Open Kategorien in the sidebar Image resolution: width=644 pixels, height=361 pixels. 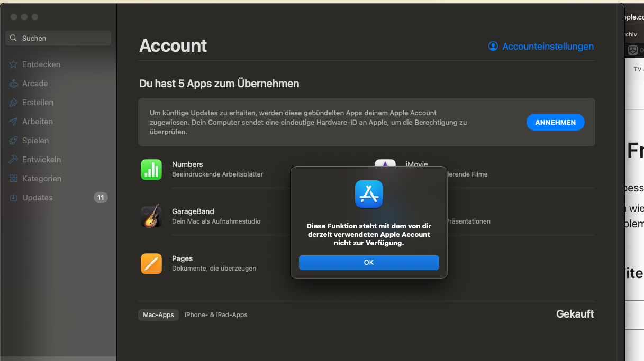coord(42,179)
